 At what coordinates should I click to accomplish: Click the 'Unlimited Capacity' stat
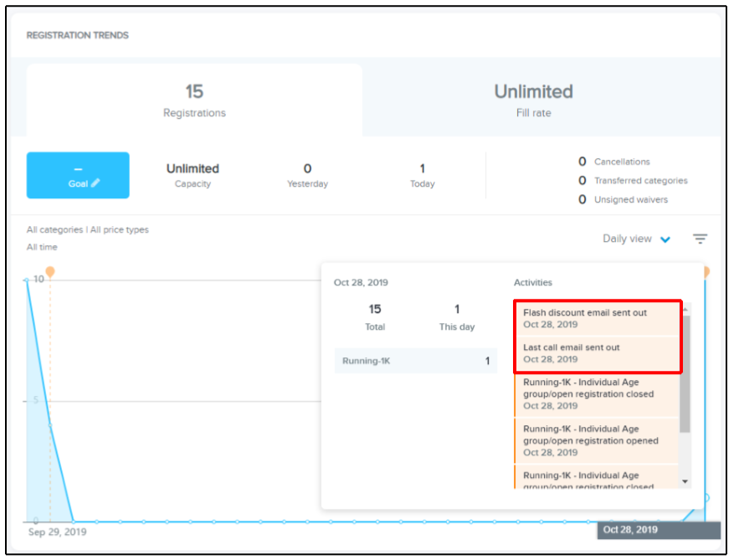(x=192, y=175)
